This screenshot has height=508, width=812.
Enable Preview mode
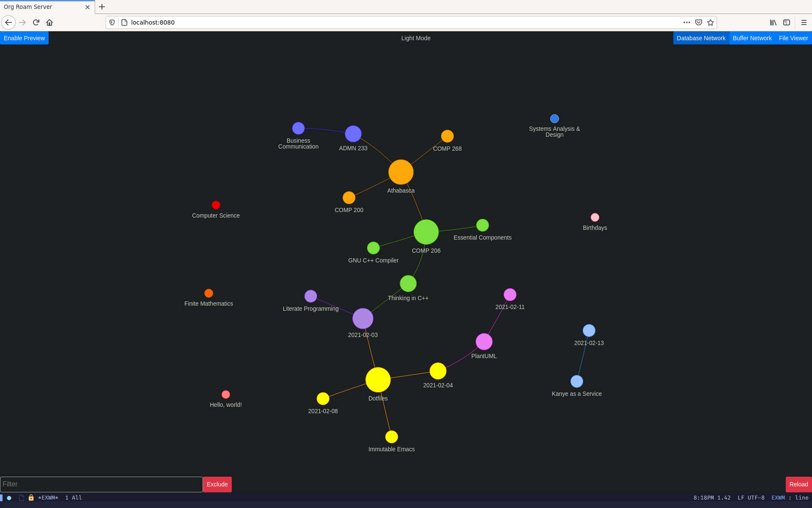coord(25,38)
